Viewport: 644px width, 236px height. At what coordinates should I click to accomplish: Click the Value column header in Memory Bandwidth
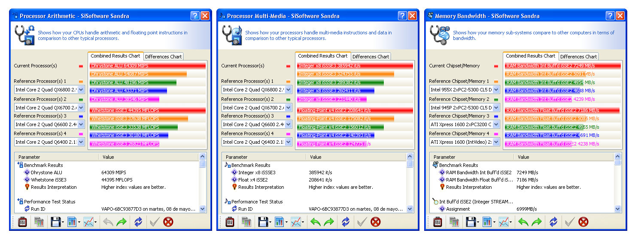[523, 157]
